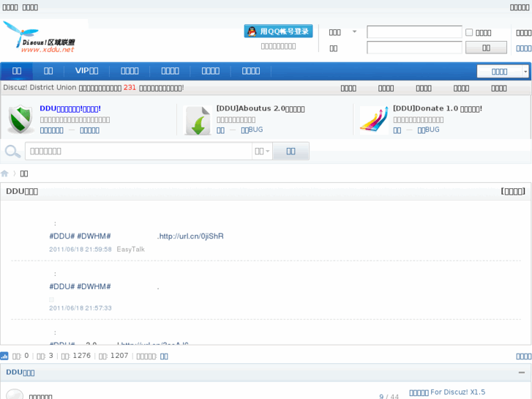This screenshot has height=399, width=532.
Task: Click #DWHM# hashtag in the 21:57:33 post
Action: [94, 286]
